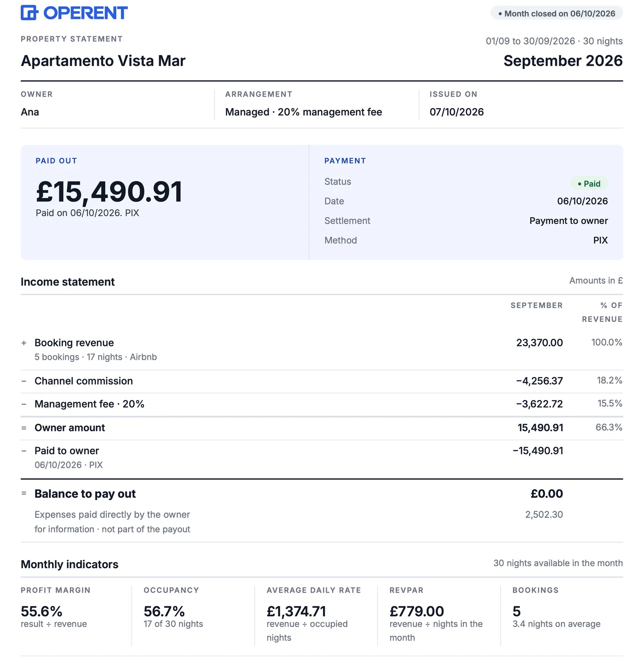Click the Operent logo icon
This screenshot has width=644, height=668.
coord(29,13)
